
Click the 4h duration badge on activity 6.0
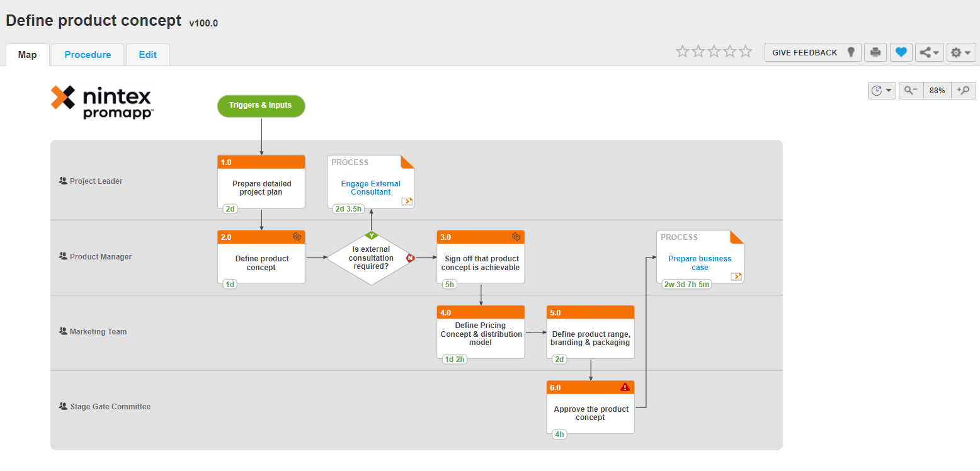click(x=559, y=434)
